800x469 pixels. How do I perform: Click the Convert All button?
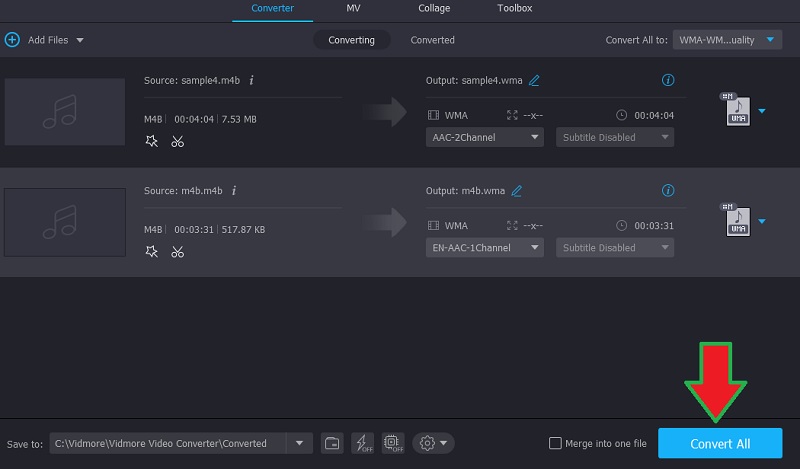tap(720, 443)
